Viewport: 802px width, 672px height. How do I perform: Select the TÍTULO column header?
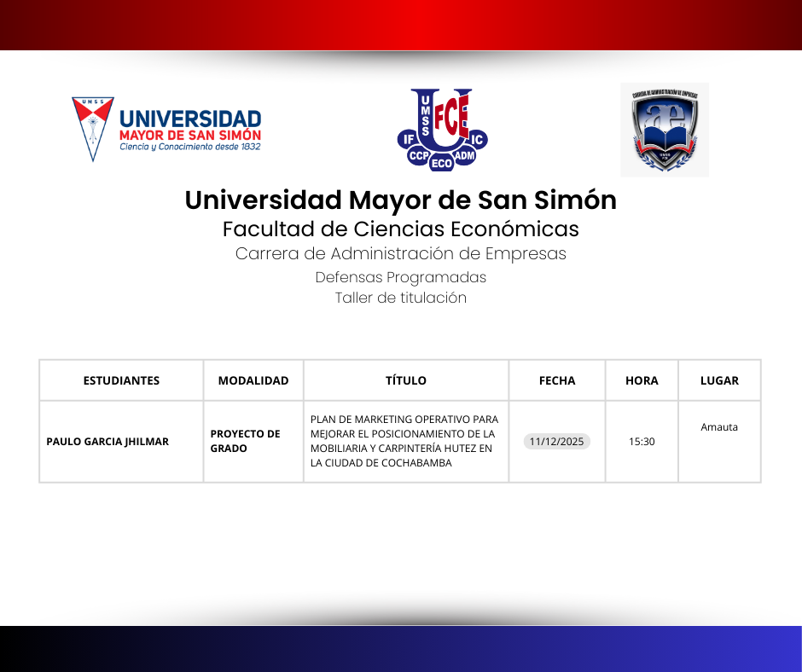(x=406, y=380)
